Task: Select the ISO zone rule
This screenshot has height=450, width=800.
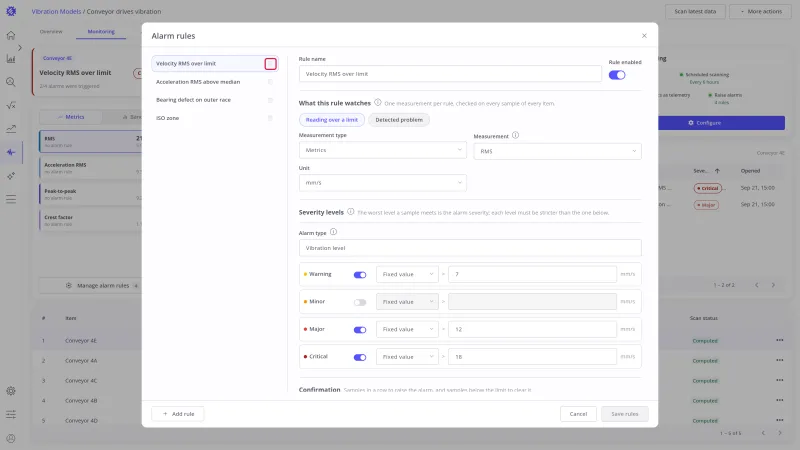Action: pyautogui.click(x=215, y=118)
